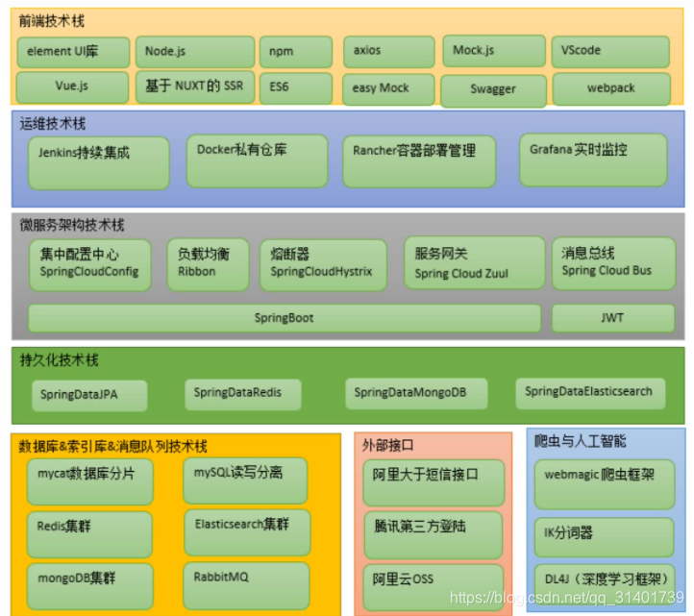Click the wide SpringBoot bar
The height and width of the screenshot is (616, 694).
285,318
